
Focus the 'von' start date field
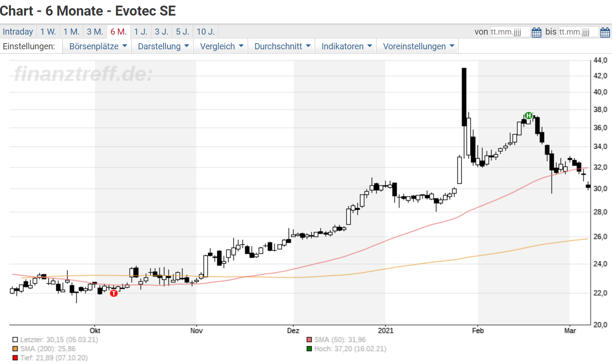pyautogui.click(x=510, y=32)
